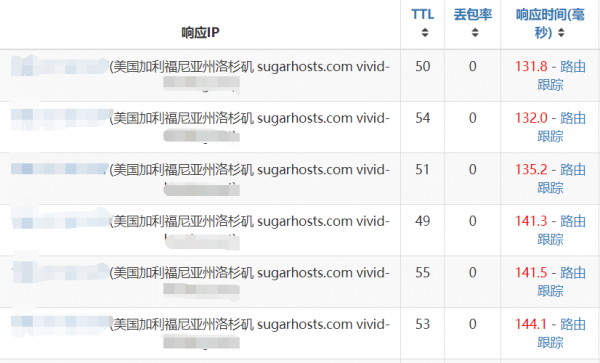600x363 pixels.
Task: Open 路由跟踪 for the 135.2 row
Action: (x=561, y=179)
